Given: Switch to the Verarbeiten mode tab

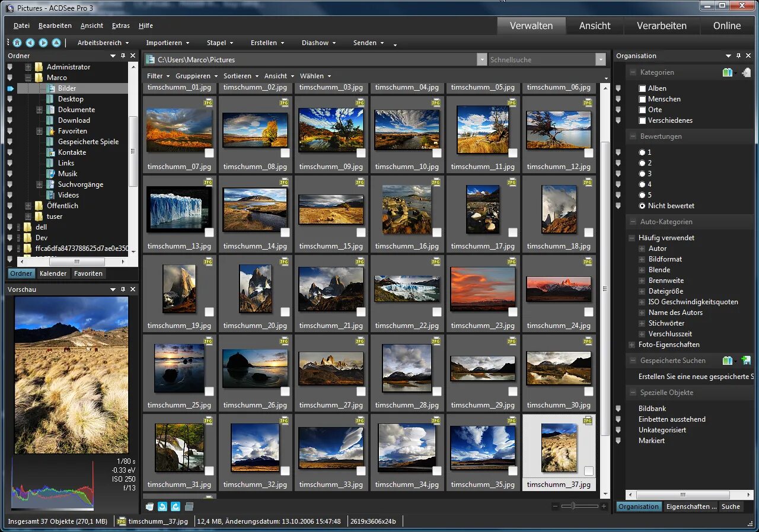Looking at the screenshot, I should [x=662, y=26].
